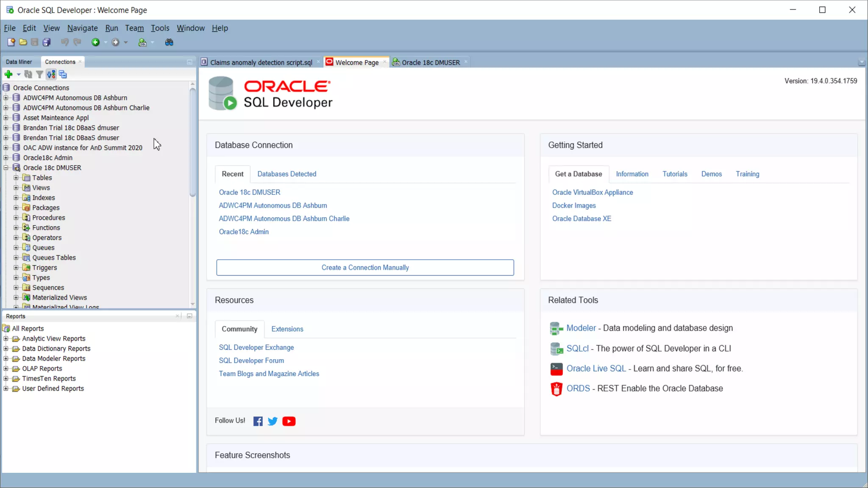Switch to Claims anomaly detection script.sql tab
The width and height of the screenshot is (868, 488).
tap(261, 62)
